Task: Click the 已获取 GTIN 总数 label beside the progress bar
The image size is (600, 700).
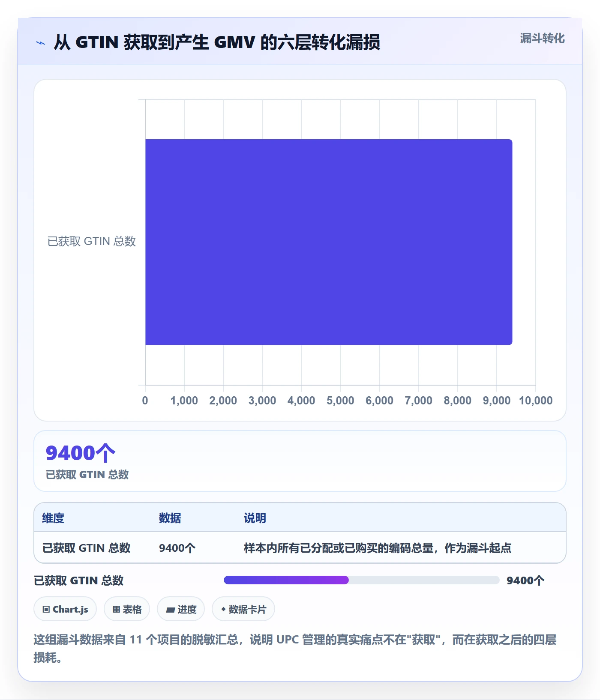Action: click(x=79, y=580)
